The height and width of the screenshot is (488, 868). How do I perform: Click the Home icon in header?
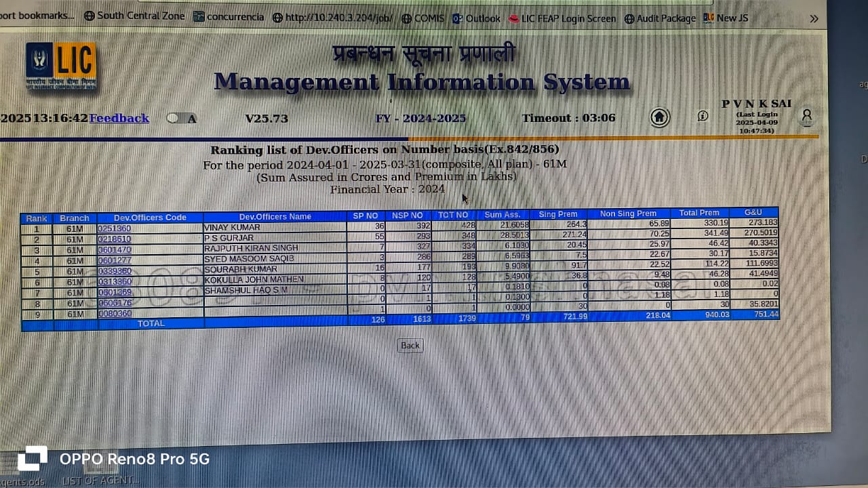click(x=659, y=117)
